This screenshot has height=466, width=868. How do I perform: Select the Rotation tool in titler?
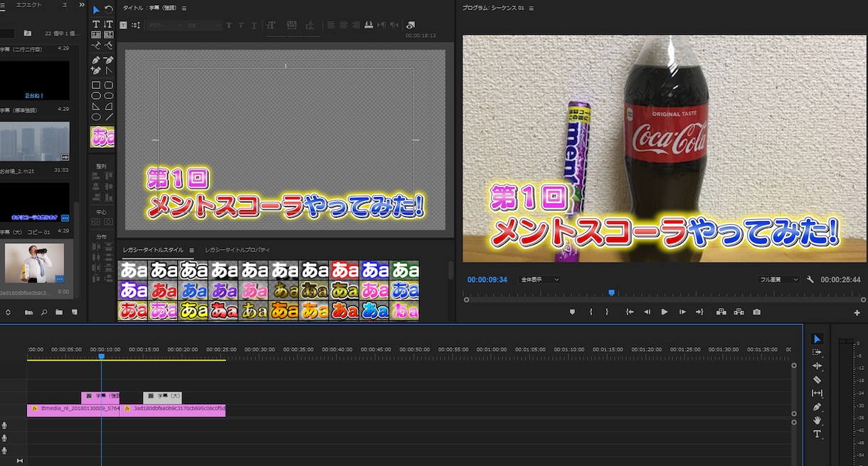[109, 10]
